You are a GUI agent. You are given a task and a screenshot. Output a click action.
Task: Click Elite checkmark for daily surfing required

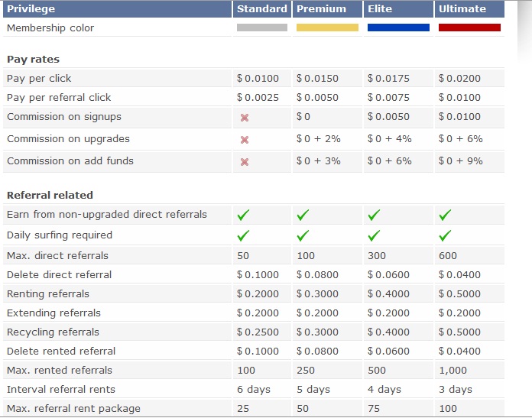pyautogui.click(x=374, y=235)
